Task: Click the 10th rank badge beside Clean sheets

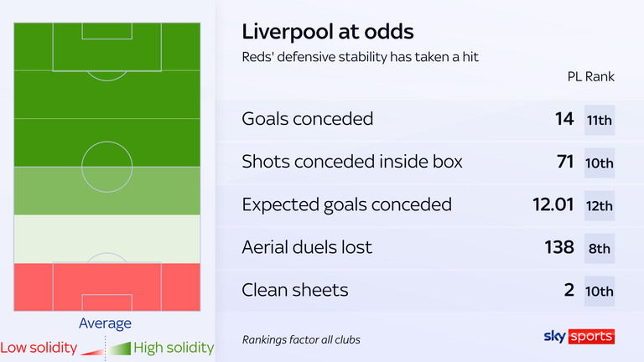Action: point(600,291)
